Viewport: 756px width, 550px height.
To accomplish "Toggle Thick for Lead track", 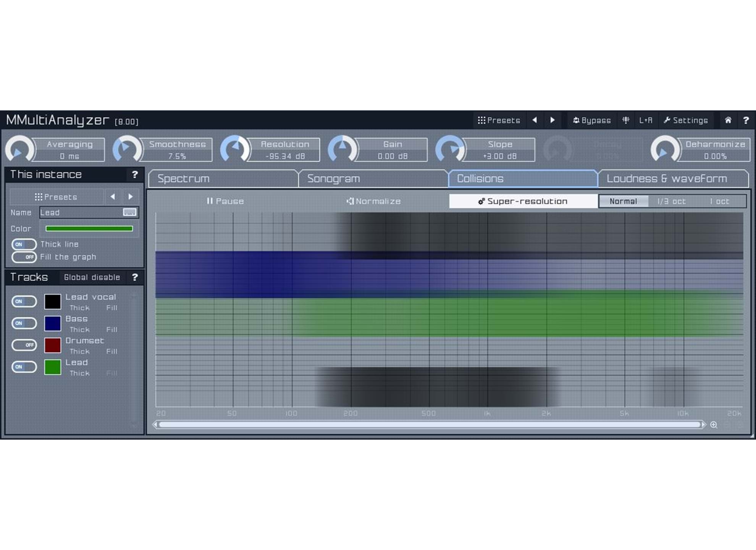I will pyautogui.click(x=80, y=373).
